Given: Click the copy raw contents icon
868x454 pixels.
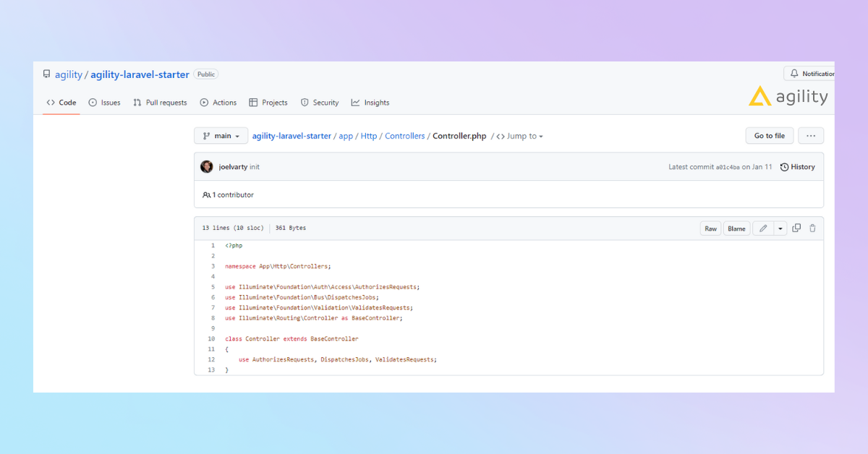Looking at the screenshot, I should pyautogui.click(x=796, y=228).
